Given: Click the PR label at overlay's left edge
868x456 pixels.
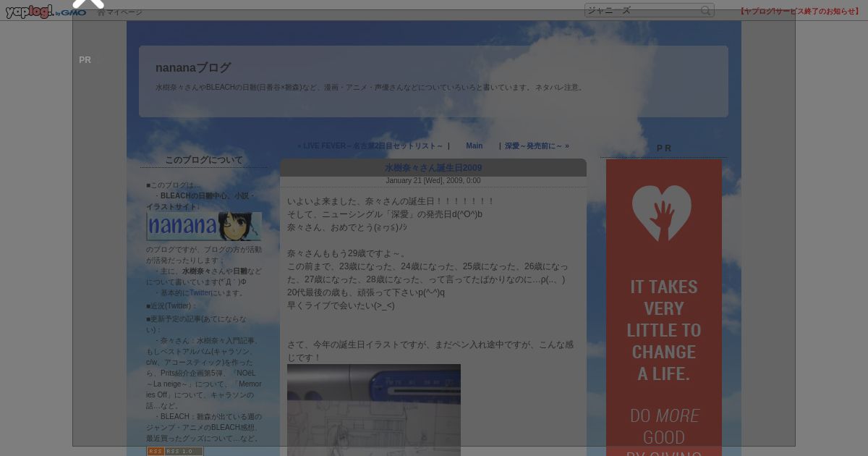Looking at the screenshot, I should 85,60.
